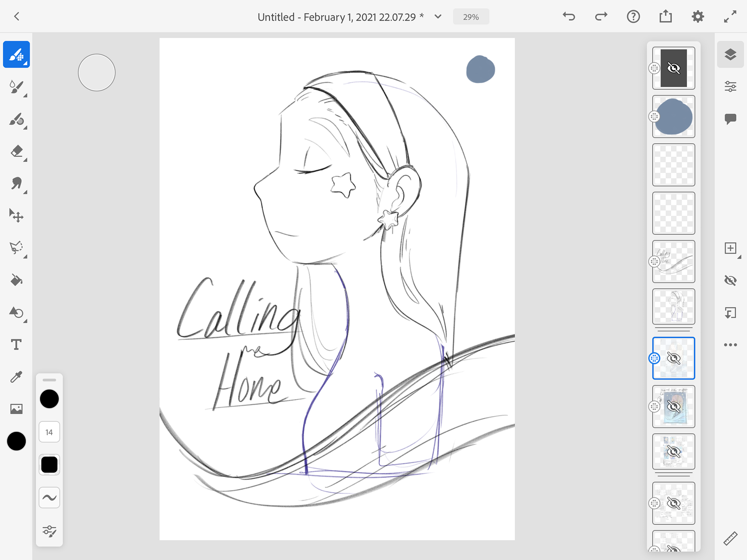Select the Type text tool
747x560 pixels.
[16, 345]
